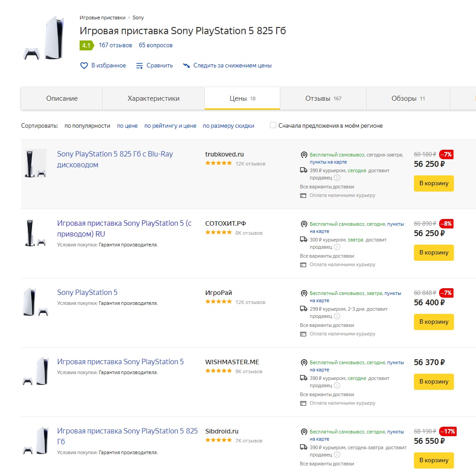Click the info icon in Sibdroid.ru delivery
The width and height of the screenshot is (476, 469).
[337, 455]
